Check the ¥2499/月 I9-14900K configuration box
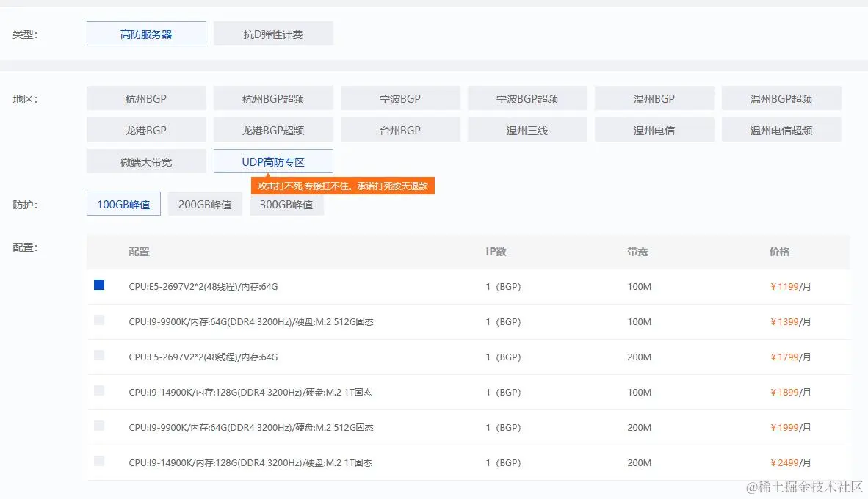Image resolution: width=868 pixels, height=499 pixels. (x=99, y=461)
